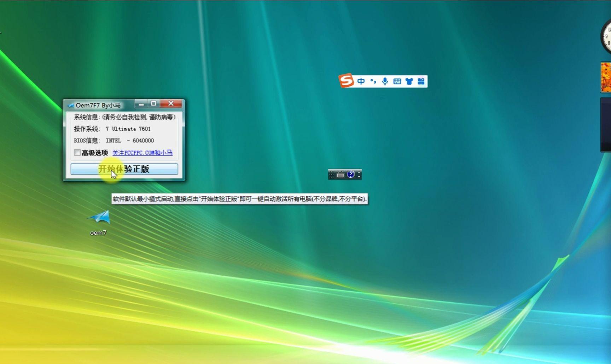Click the 7 Ultimate 7601 text

click(128, 129)
